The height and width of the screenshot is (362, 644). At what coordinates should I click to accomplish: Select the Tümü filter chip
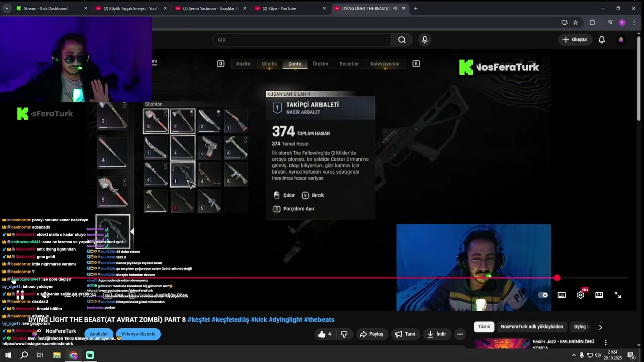[x=484, y=327]
